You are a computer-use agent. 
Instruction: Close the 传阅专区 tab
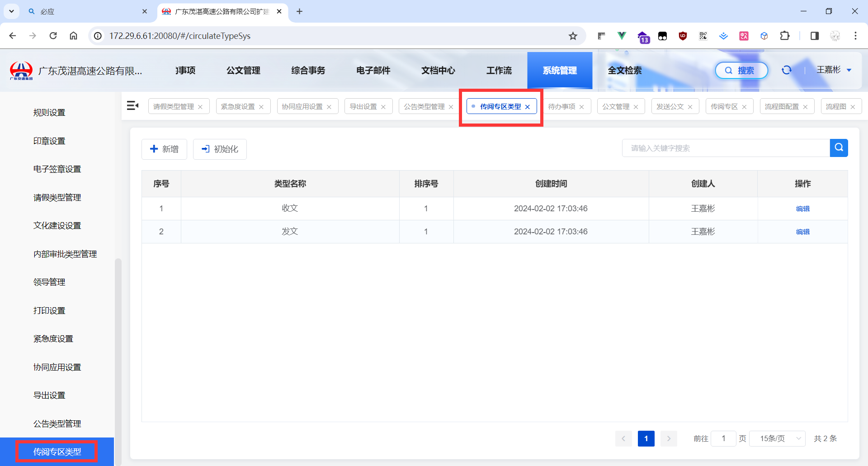pyautogui.click(x=745, y=107)
